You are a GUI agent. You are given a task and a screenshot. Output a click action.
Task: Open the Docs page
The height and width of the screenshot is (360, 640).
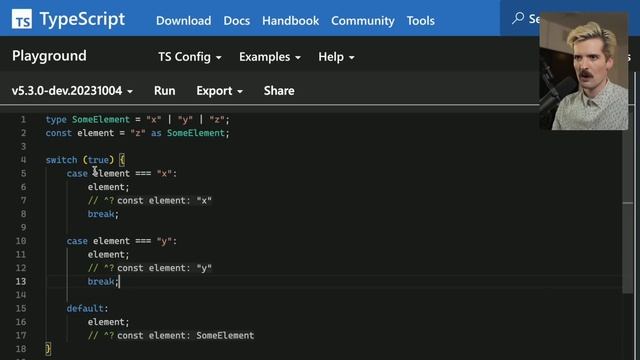237,20
